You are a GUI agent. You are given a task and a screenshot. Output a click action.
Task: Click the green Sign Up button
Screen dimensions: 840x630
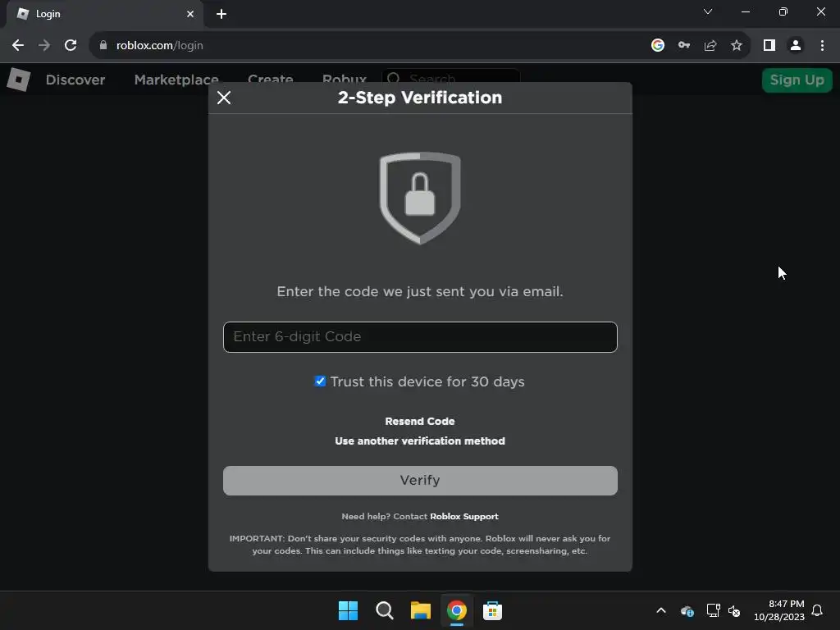click(x=797, y=80)
